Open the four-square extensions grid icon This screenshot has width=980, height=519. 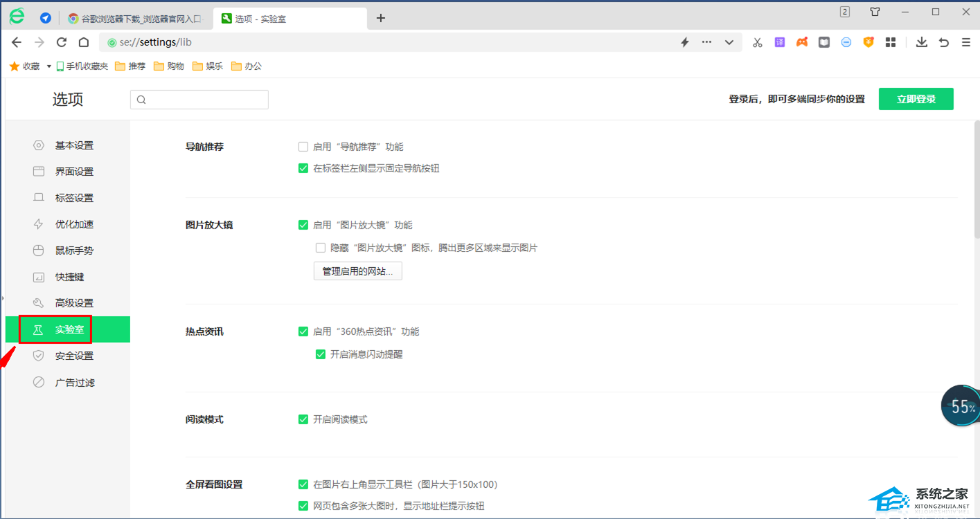(x=891, y=42)
